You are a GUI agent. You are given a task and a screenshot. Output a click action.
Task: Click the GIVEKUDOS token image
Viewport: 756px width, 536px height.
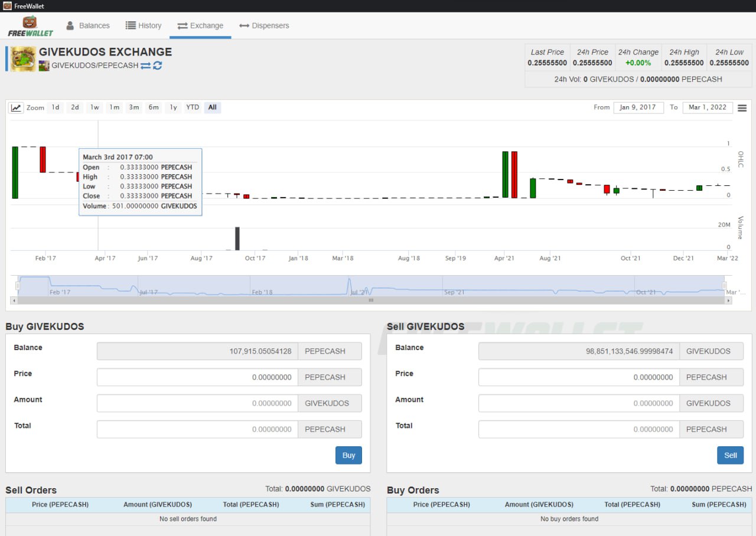24,59
